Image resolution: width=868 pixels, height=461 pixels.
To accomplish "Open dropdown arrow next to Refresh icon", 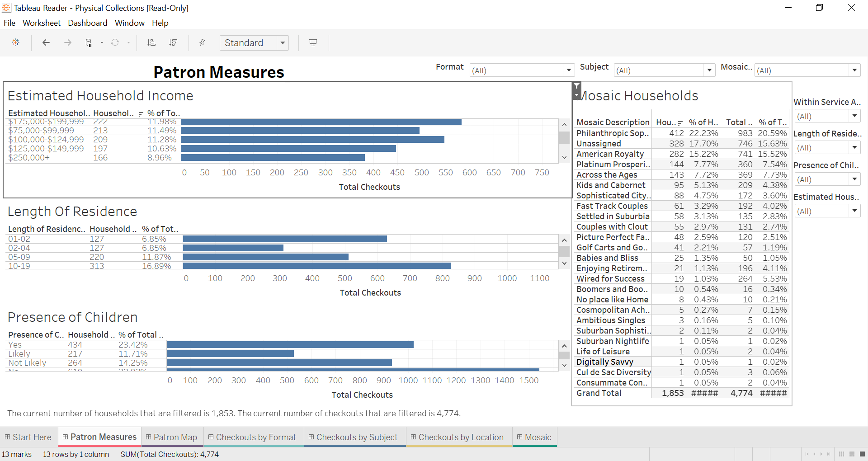I will [x=128, y=43].
